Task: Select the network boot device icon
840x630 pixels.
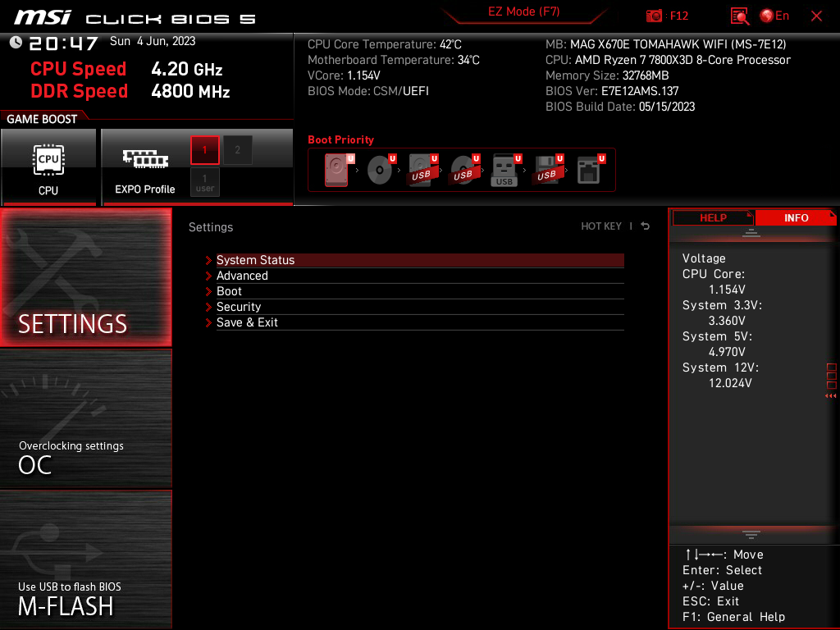Action: [x=589, y=171]
